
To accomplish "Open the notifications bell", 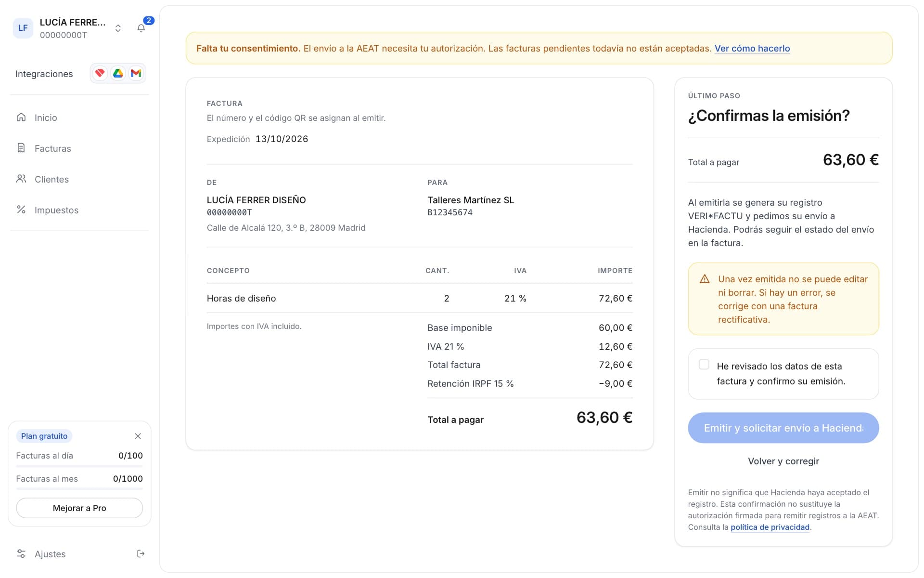I will [141, 28].
